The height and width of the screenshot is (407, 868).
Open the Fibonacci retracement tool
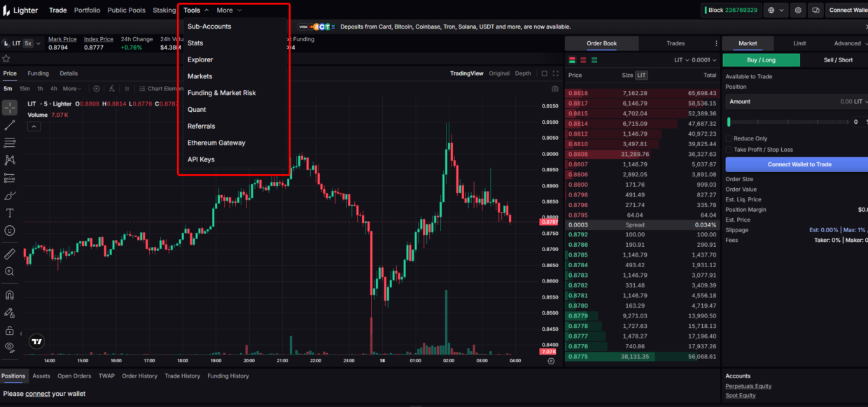pyautogui.click(x=10, y=143)
